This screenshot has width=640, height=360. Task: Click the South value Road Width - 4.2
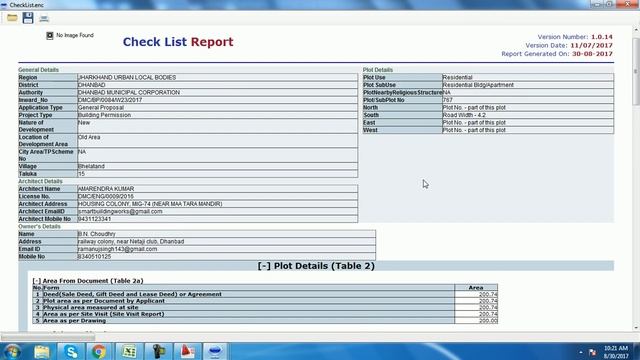pyautogui.click(x=464, y=115)
